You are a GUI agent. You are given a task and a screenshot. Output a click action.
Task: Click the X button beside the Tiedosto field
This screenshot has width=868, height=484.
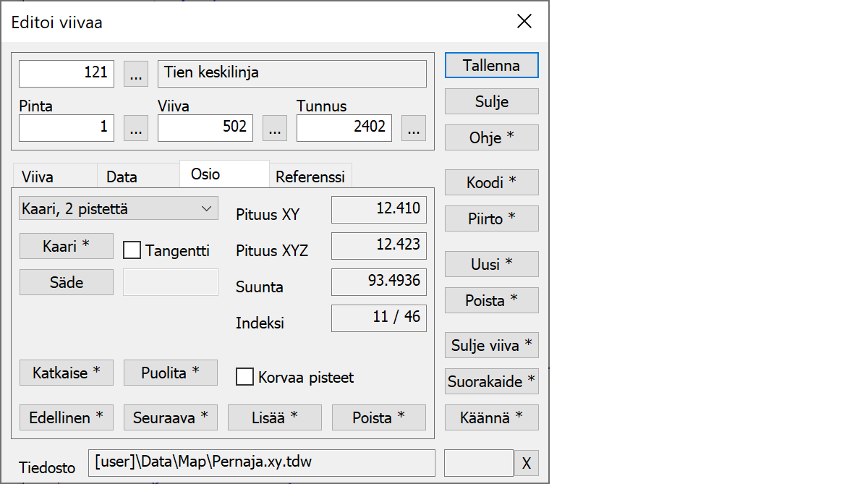[527, 463]
